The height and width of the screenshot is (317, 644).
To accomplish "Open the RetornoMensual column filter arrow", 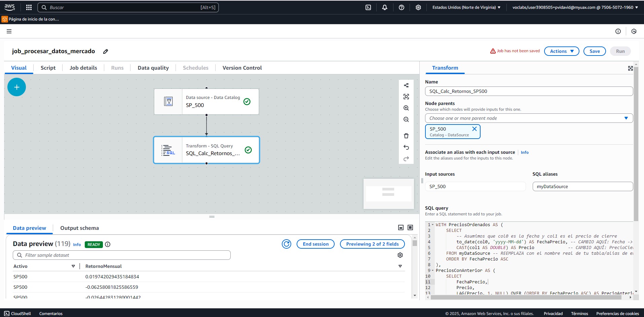I will coord(400,266).
